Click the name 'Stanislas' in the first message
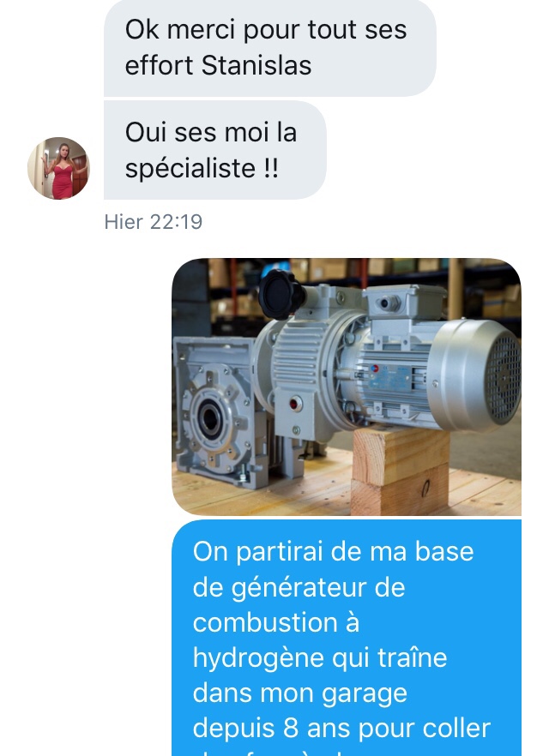The width and height of the screenshot is (549, 756). [256, 65]
